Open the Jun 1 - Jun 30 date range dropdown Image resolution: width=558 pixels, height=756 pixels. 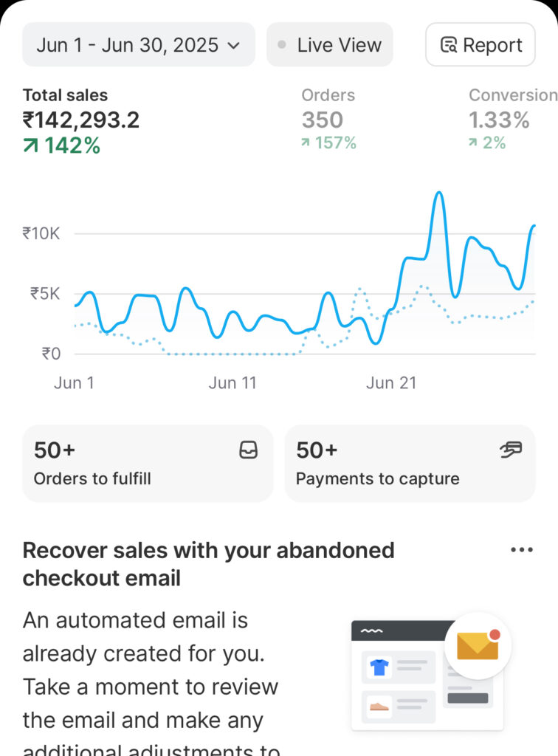pos(138,45)
